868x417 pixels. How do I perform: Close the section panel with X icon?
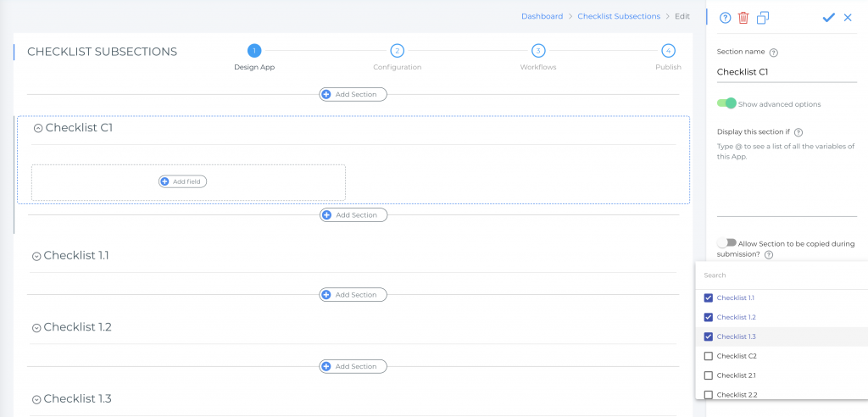848,18
